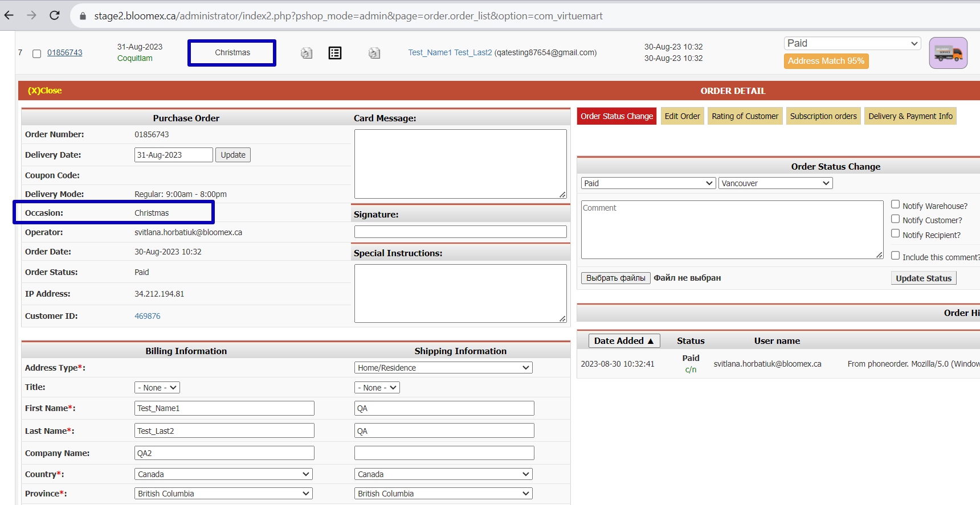980x505 pixels.
Task: Click the site lock icon in address bar
Action: (83, 16)
